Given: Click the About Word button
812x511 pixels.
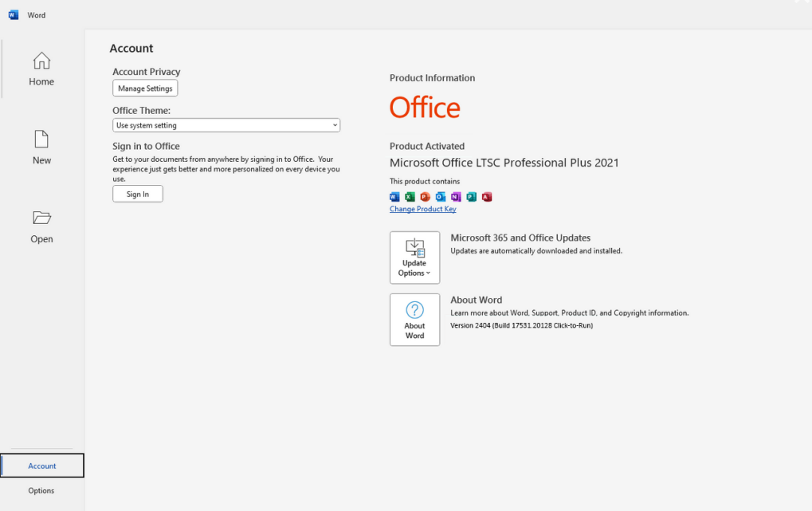Looking at the screenshot, I should click(x=415, y=320).
